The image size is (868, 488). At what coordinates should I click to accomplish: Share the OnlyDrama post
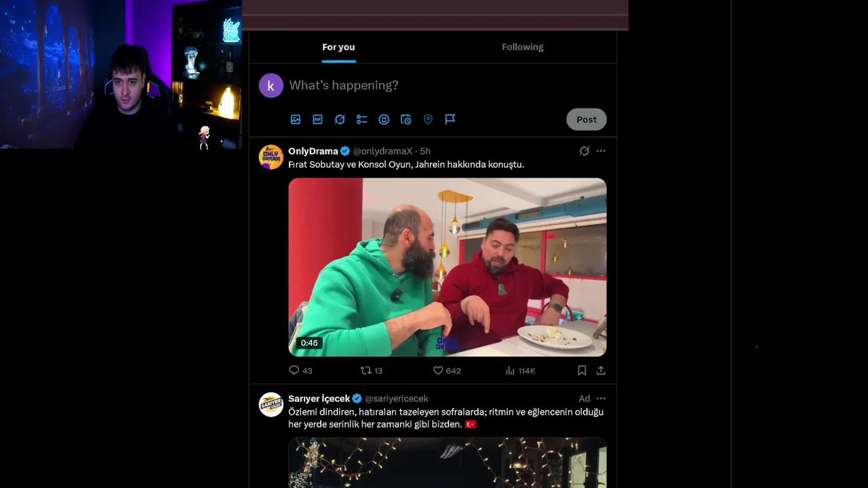pos(601,371)
